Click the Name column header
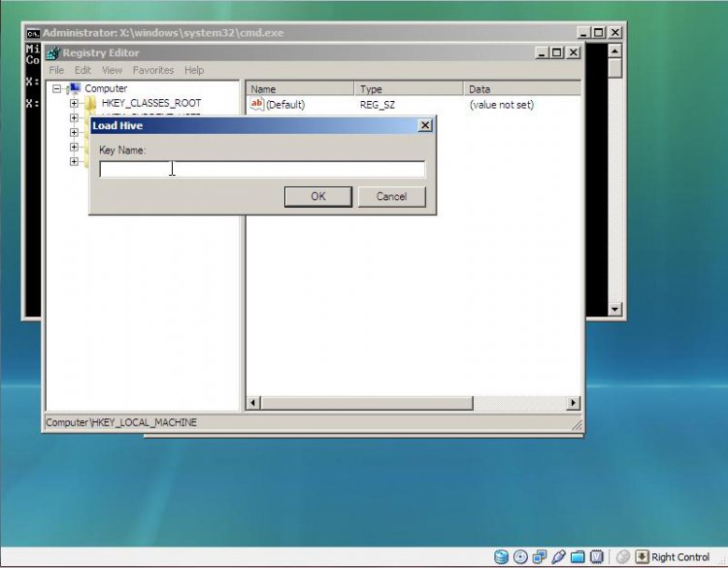Image resolution: width=728 pixels, height=568 pixels. pyautogui.click(x=300, y=88)
